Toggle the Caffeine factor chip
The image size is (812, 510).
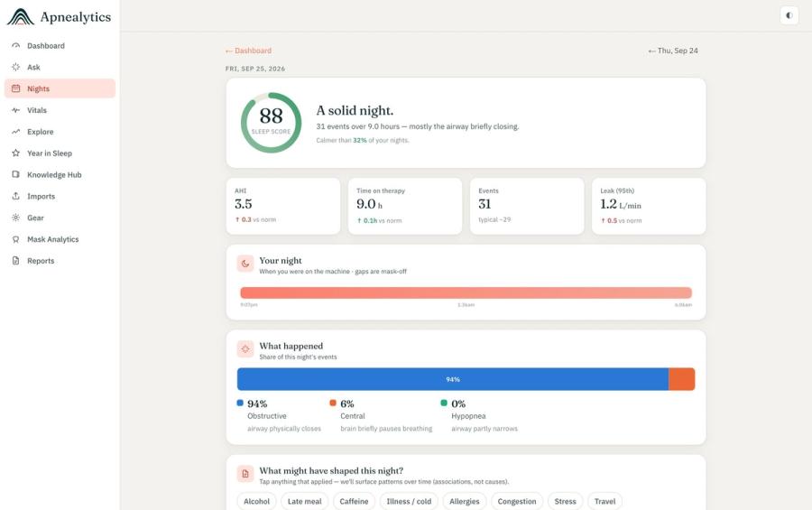click(x=354, y=501)
